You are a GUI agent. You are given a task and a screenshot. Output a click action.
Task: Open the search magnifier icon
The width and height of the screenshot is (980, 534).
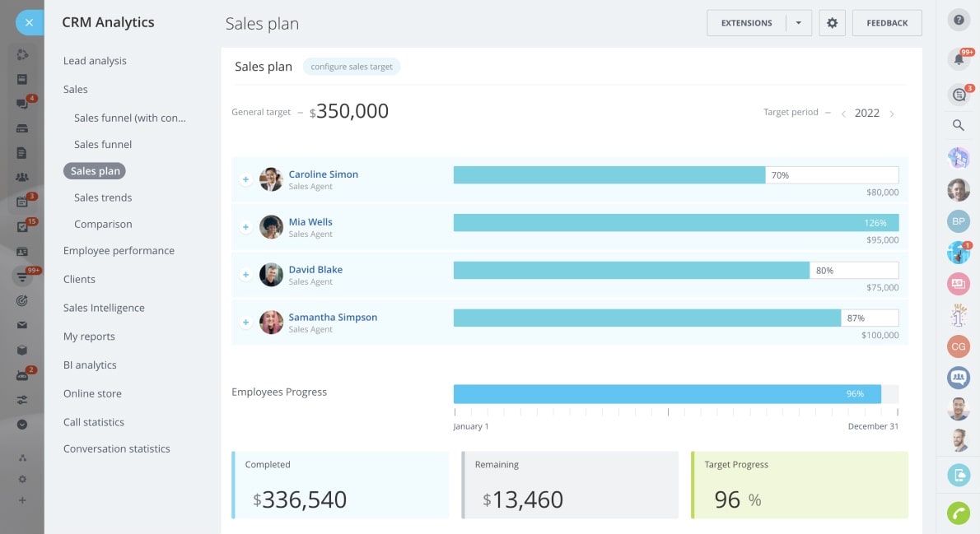[x=959, y=125]
